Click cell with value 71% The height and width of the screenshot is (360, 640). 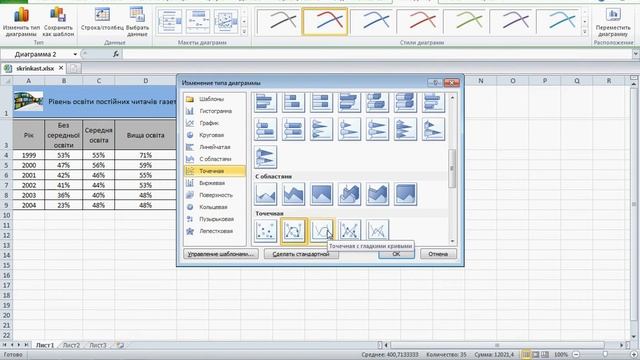click(145, 155)
